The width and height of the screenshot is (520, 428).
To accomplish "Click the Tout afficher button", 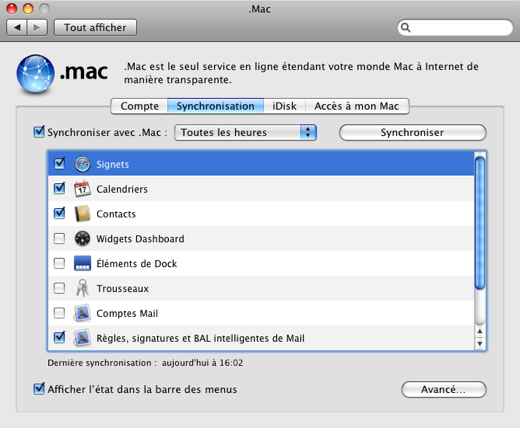I will click(95, 27).
